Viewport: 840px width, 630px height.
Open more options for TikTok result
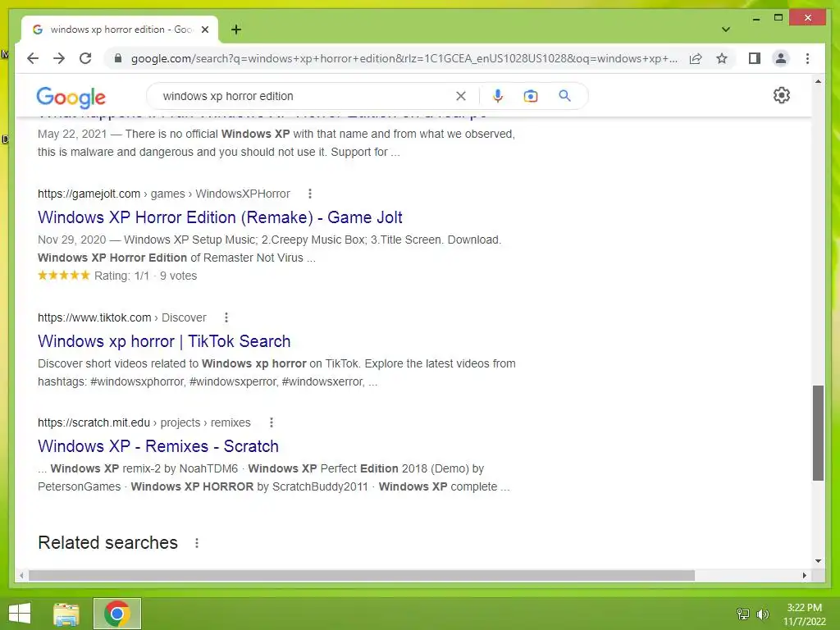click(226, 317)
